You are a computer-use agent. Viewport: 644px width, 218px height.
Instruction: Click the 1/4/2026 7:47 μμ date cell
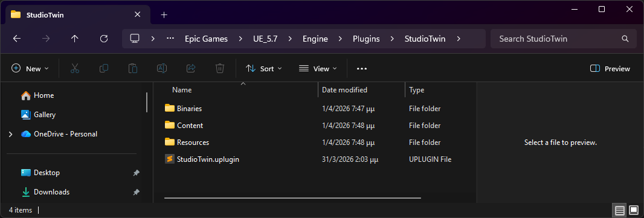[349, 109]
